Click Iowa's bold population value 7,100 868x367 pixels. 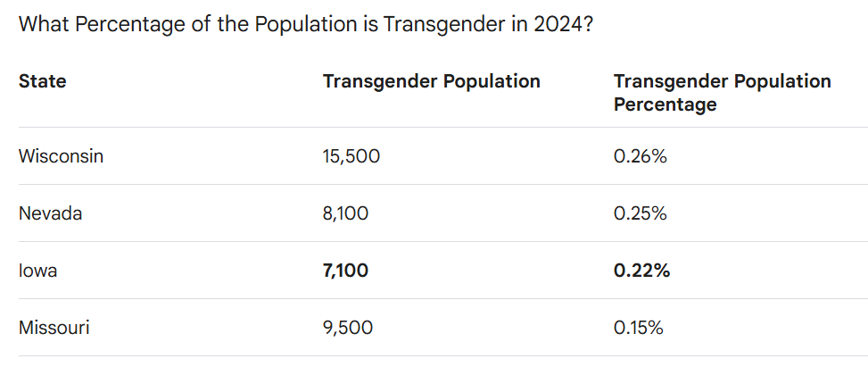[345, 271]
